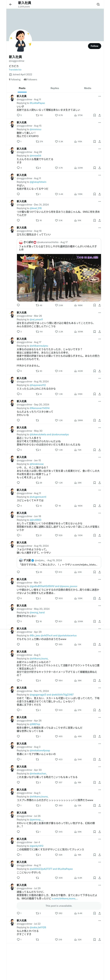The image size is (110, 980).
Task: Bookmark the reply to @mrsw04
Action: [95, 168]
